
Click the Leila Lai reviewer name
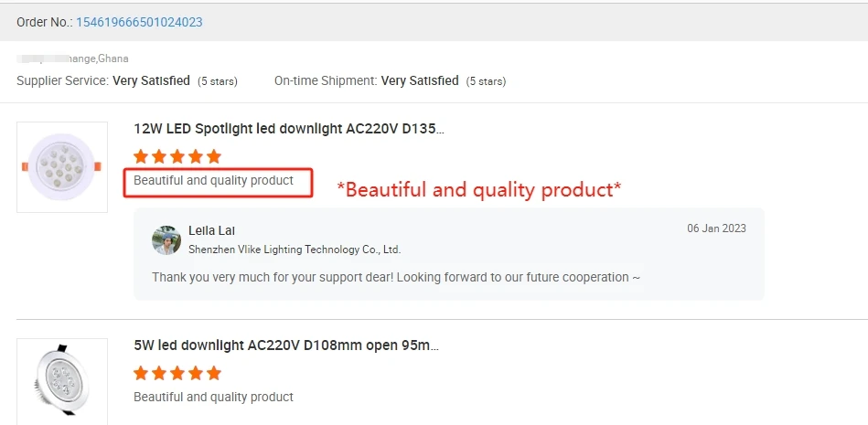tap(211, 230)
